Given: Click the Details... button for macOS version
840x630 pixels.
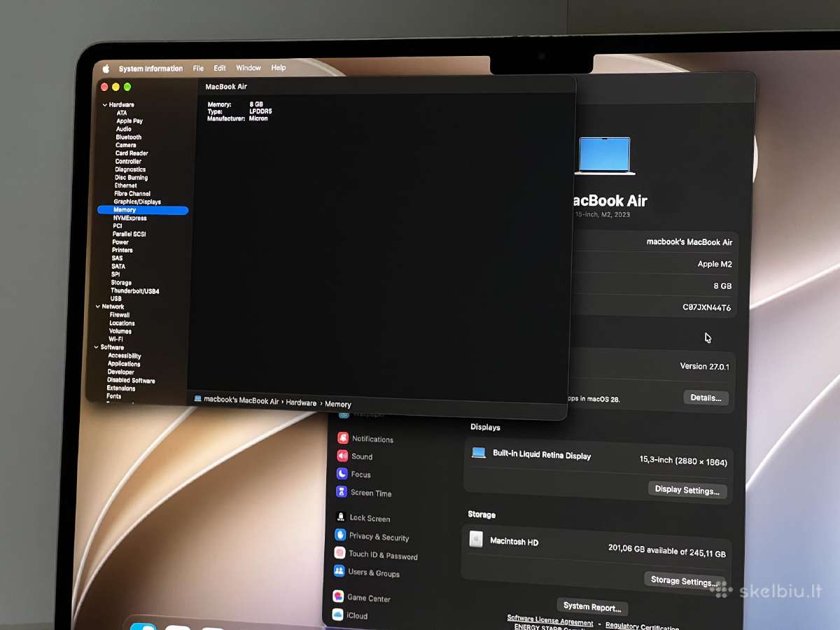Looking at the screenshot, I should pyautogui.click(x=706, y=398).
